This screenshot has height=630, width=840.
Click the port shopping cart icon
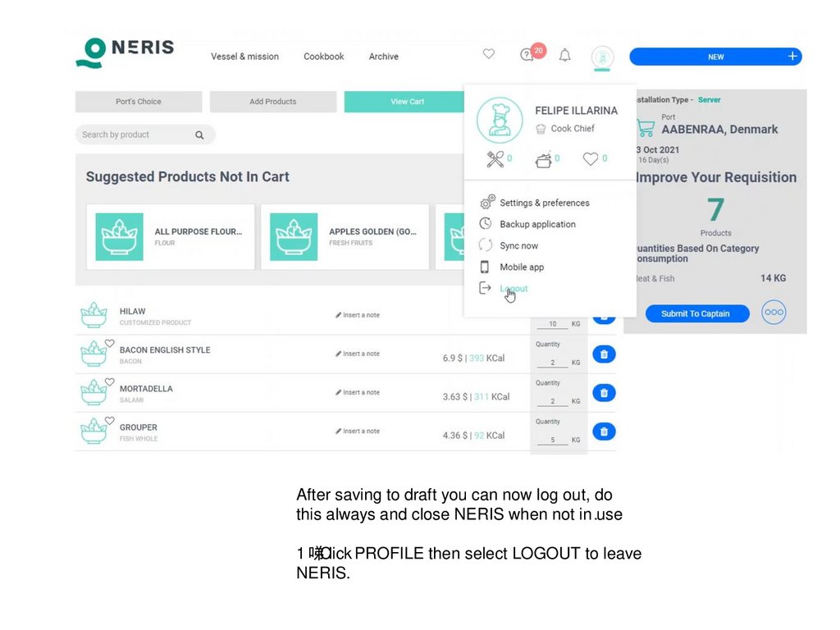(646, 128)
